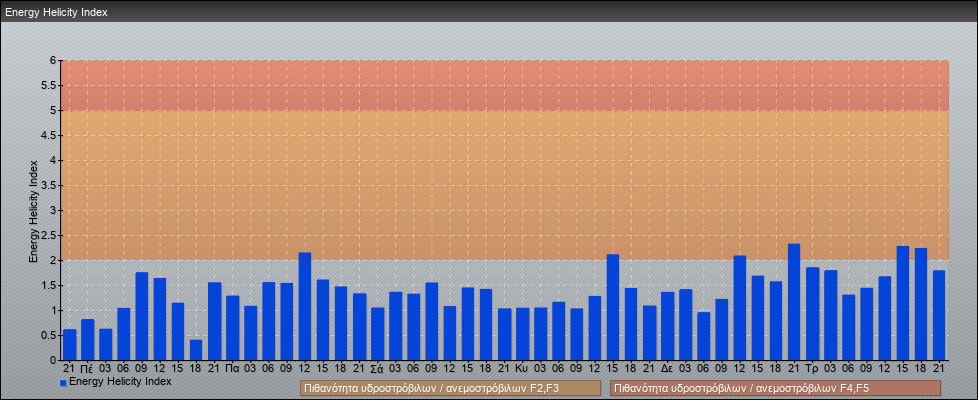Select the F4,F5 tornado probability legend box
The image size is (978, 400).
(775, 388)
